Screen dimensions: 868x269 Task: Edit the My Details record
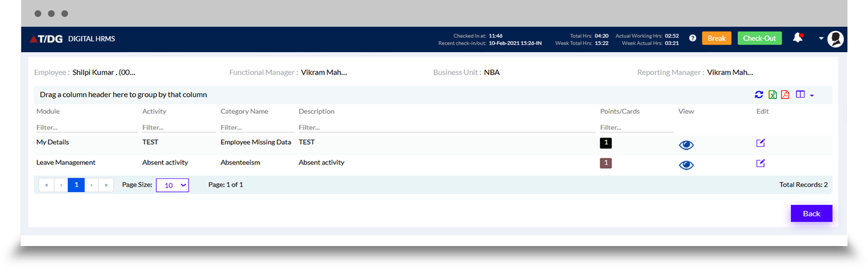760,143
